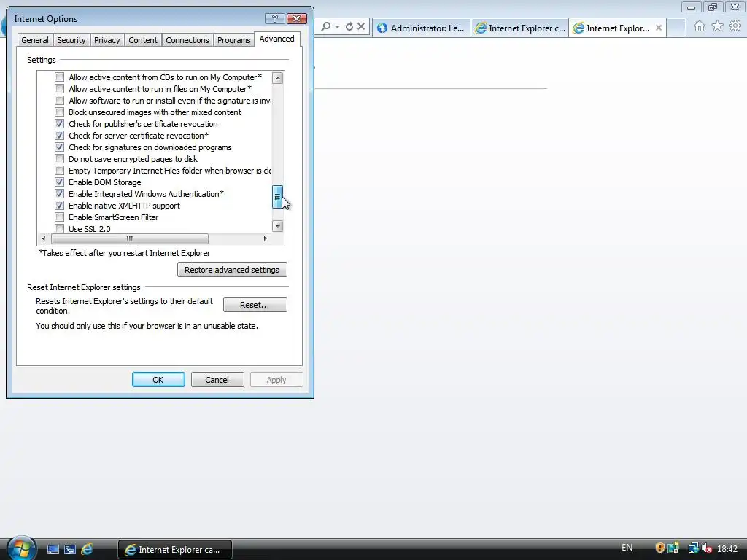Click the horizontal scroll right arrow

tap(265, 238)
